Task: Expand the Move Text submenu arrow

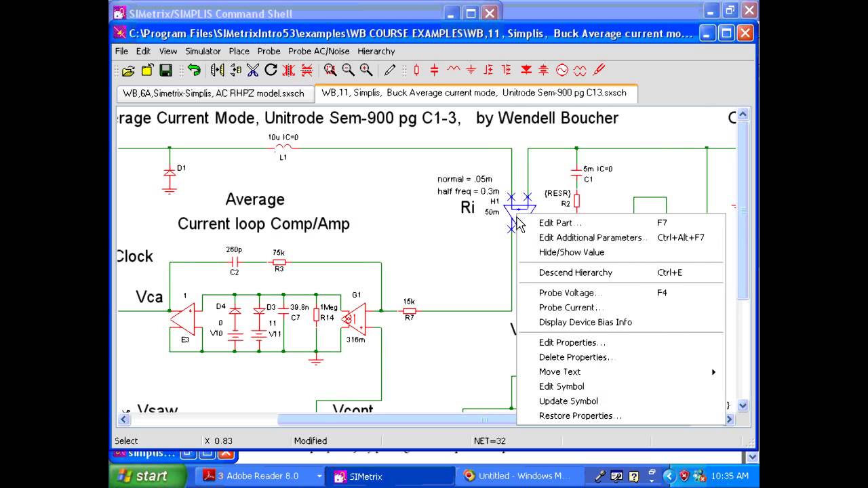Action: [x=713, y=372]
